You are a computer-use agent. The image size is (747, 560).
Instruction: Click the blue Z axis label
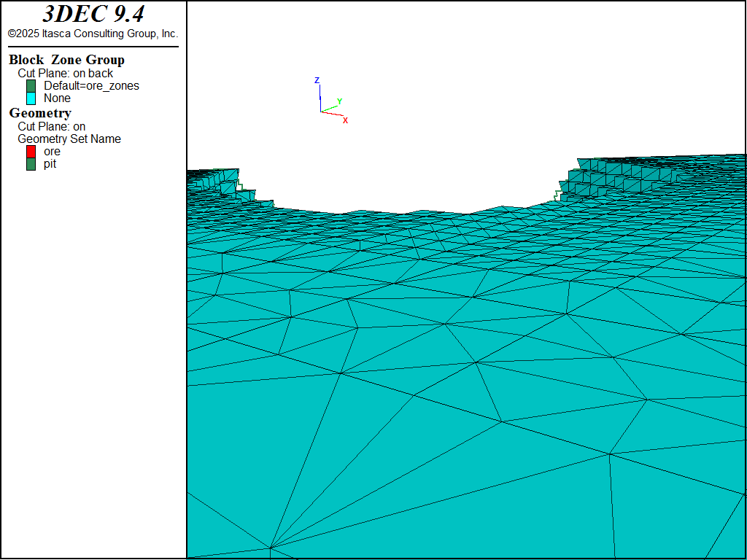[317, 80]
